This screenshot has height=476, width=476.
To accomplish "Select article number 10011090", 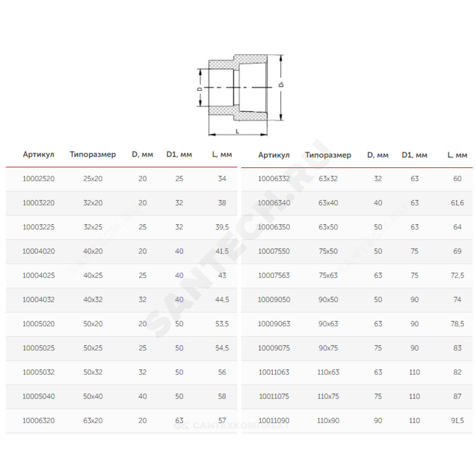I will (x=274, y=421).
